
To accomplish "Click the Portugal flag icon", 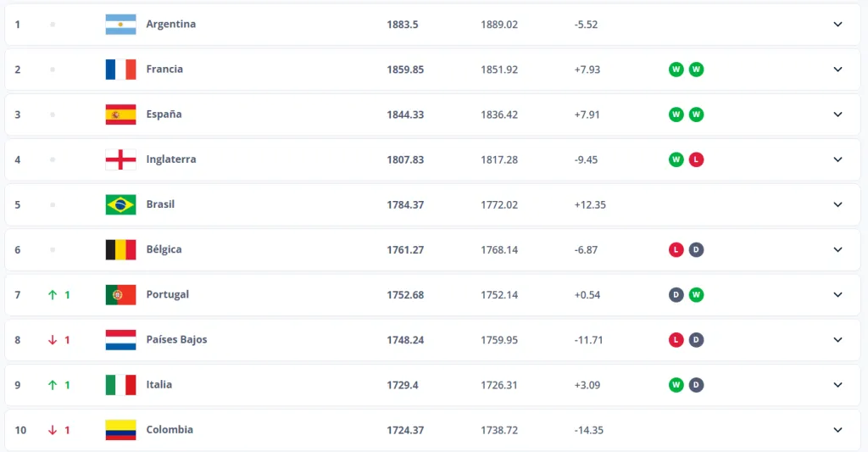I will (x=120, y=294).
